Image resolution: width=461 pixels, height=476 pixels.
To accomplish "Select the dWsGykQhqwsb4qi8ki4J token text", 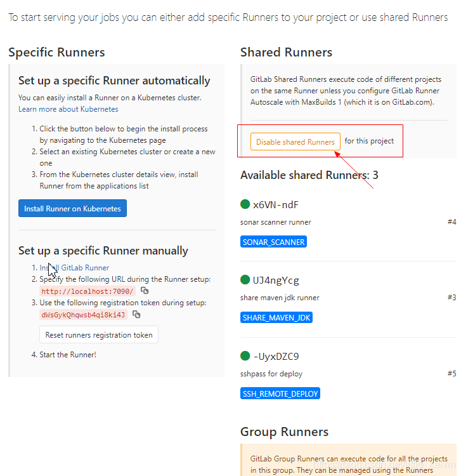I will tap(83, 315).
